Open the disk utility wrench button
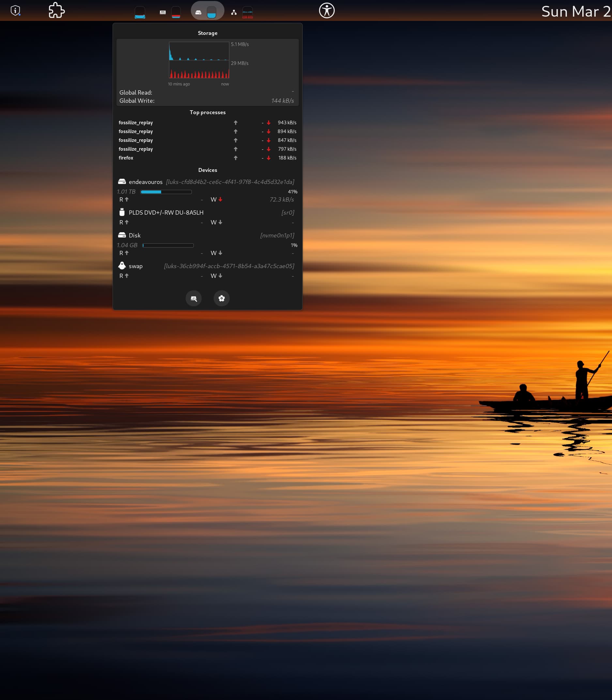Screen dimensions: 612x700 pyautogui.click(x=194, y=298)
